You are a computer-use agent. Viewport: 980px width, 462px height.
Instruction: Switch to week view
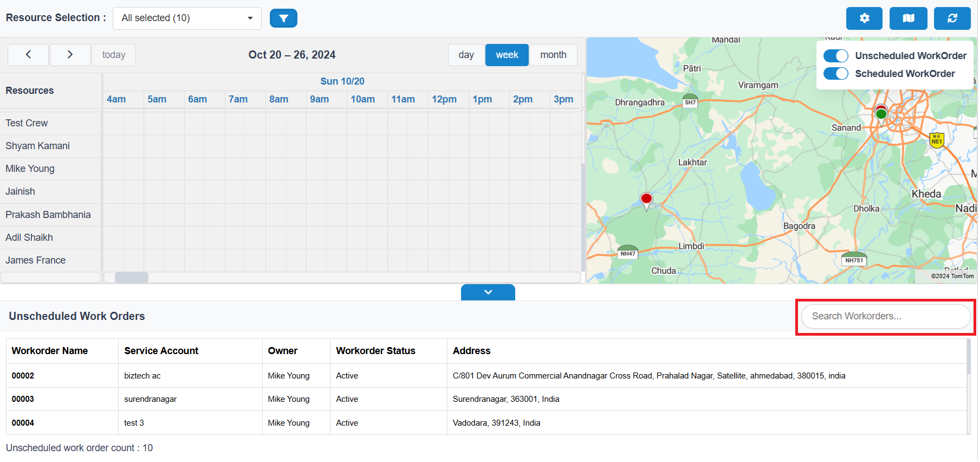[x=507, y=55]
